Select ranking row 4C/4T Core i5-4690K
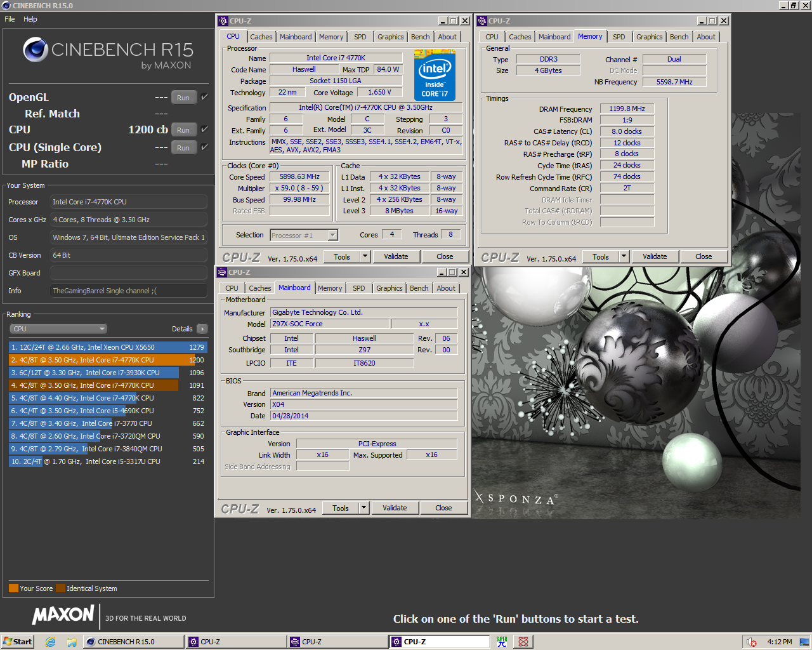812x650 pixels. pyautogui.click(x=107, y=411)
